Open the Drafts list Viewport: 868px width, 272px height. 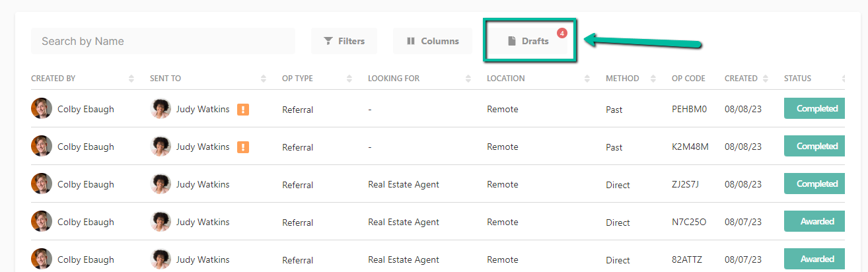coord(528,41)
